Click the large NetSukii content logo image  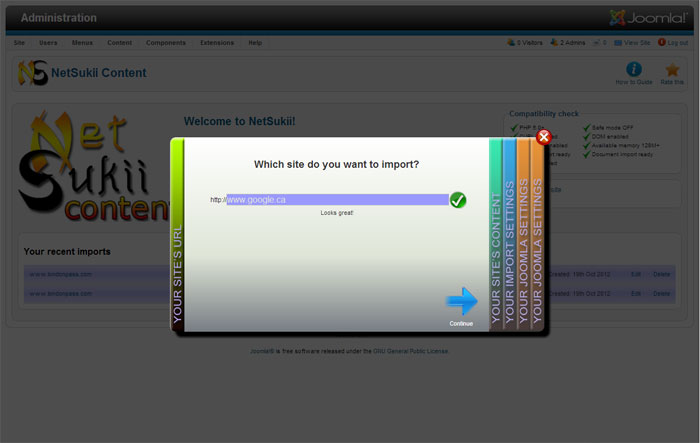point(94,167)
